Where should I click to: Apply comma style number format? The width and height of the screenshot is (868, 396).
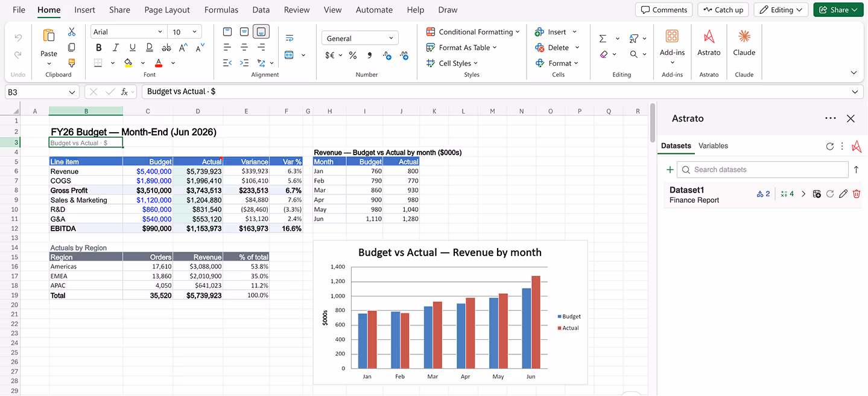370,56
